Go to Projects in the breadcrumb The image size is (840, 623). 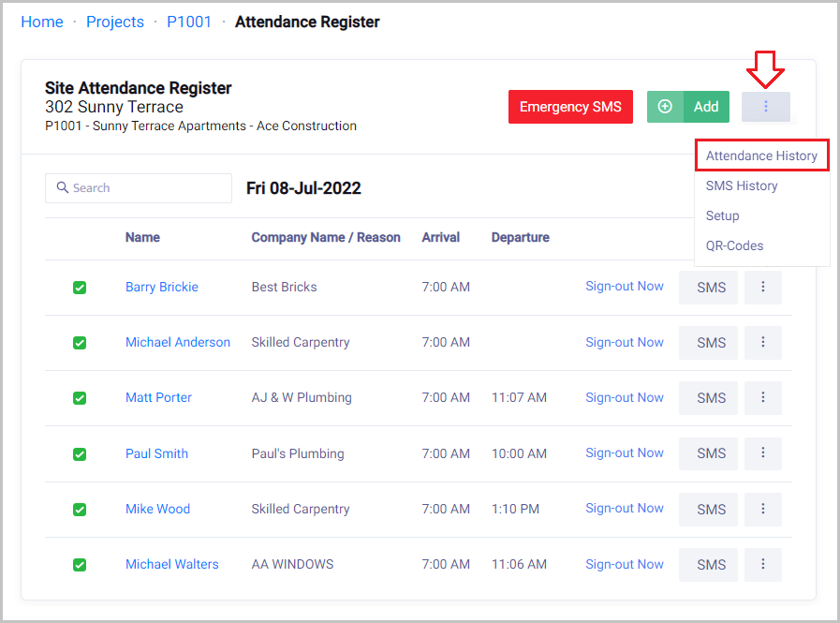pyautogui.click(x=115, y=22)
